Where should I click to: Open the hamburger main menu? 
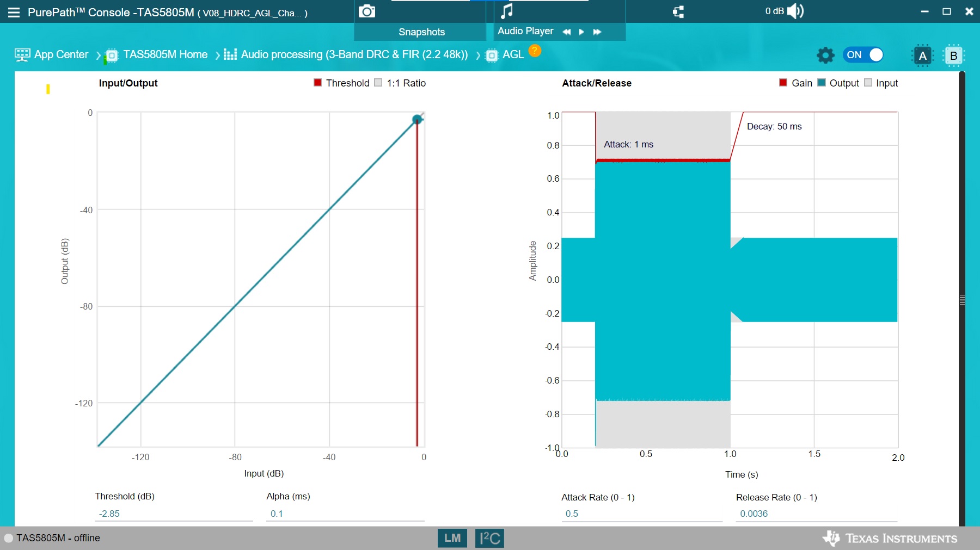14,13
